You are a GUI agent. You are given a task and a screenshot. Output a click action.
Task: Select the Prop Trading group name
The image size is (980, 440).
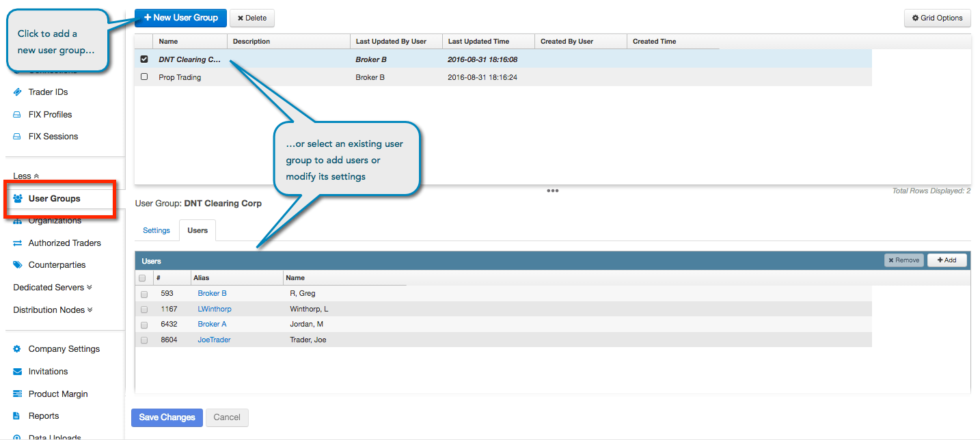pyautogui.click(x=180, y=77)
